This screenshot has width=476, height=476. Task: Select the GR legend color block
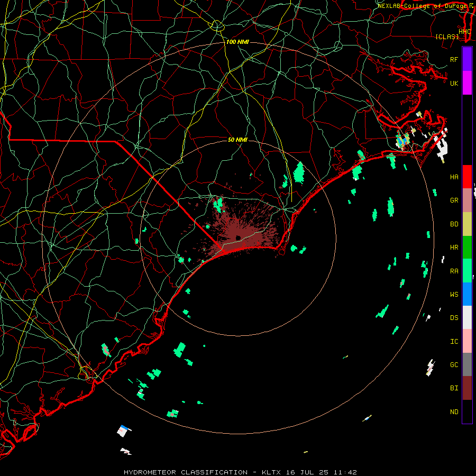(467, 200)
